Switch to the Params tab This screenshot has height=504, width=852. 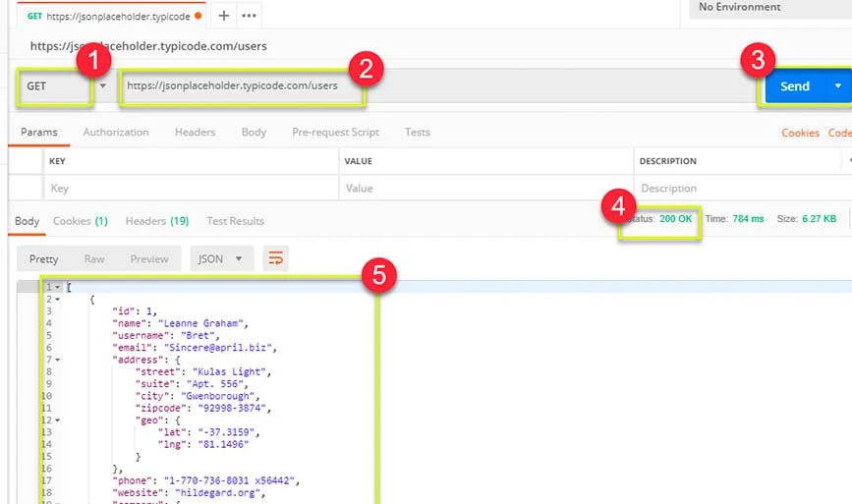tap(39, 132)
